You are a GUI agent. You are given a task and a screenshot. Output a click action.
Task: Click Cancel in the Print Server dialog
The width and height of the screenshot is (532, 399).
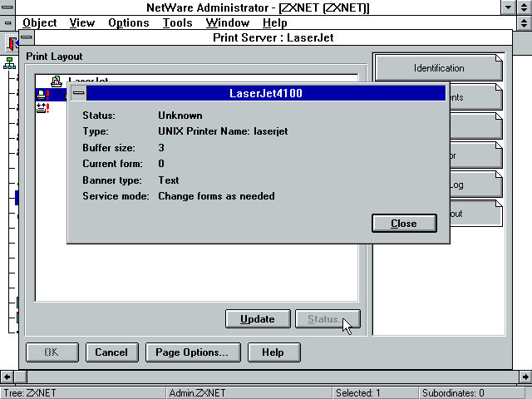111,352
